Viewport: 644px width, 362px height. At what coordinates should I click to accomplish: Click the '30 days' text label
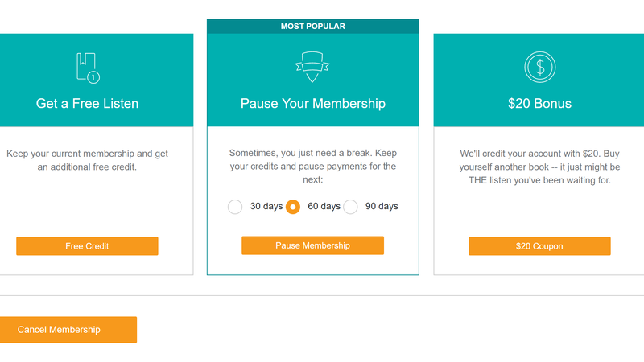pyautogui.click(x=266, y=206)
